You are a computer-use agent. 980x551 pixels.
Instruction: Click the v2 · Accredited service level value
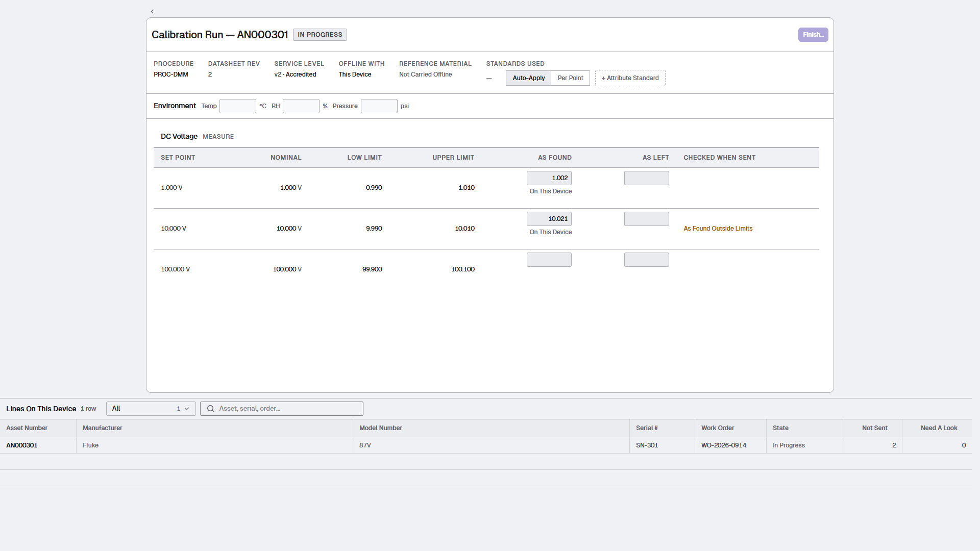pyautogui.click(x=295, y=74)
